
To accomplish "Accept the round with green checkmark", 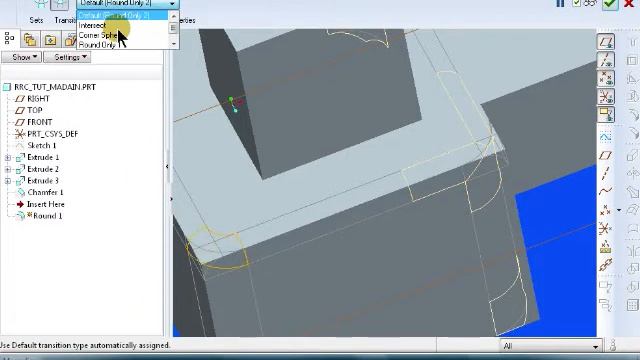I will click(611, 4).
